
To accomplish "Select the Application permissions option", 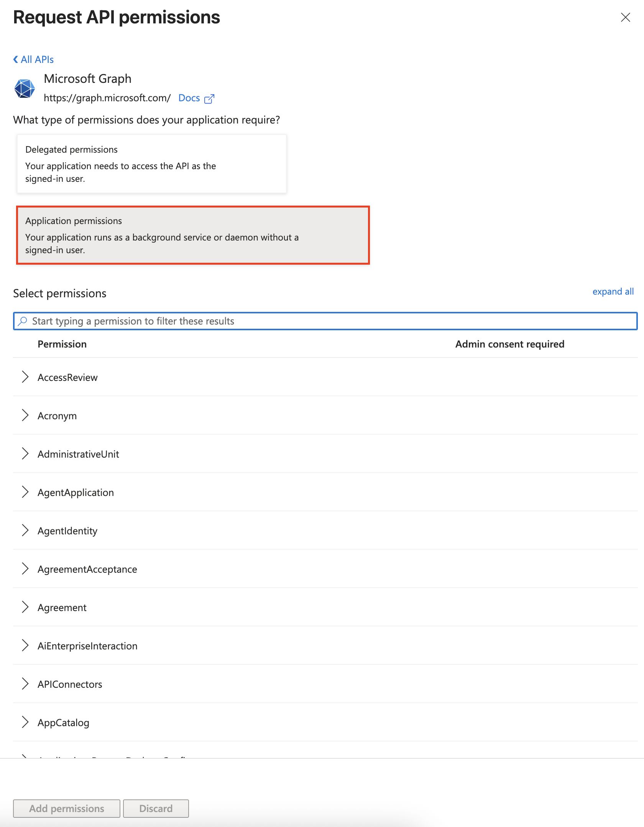I will (192, 235).
